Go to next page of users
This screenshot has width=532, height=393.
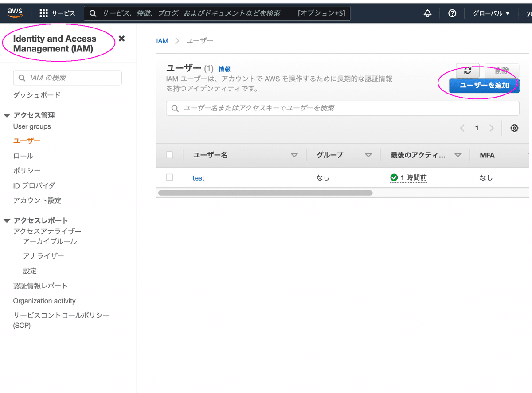tap(491, 128)
